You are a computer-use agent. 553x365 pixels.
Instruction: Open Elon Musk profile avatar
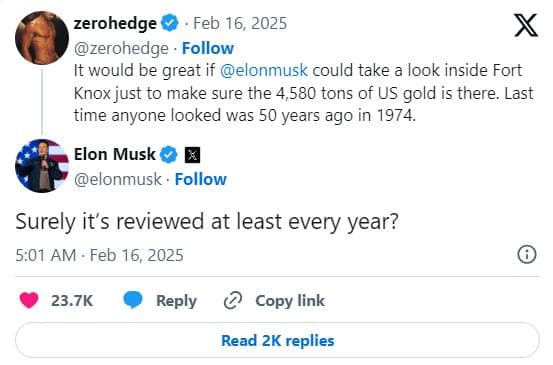click(42, 166)
